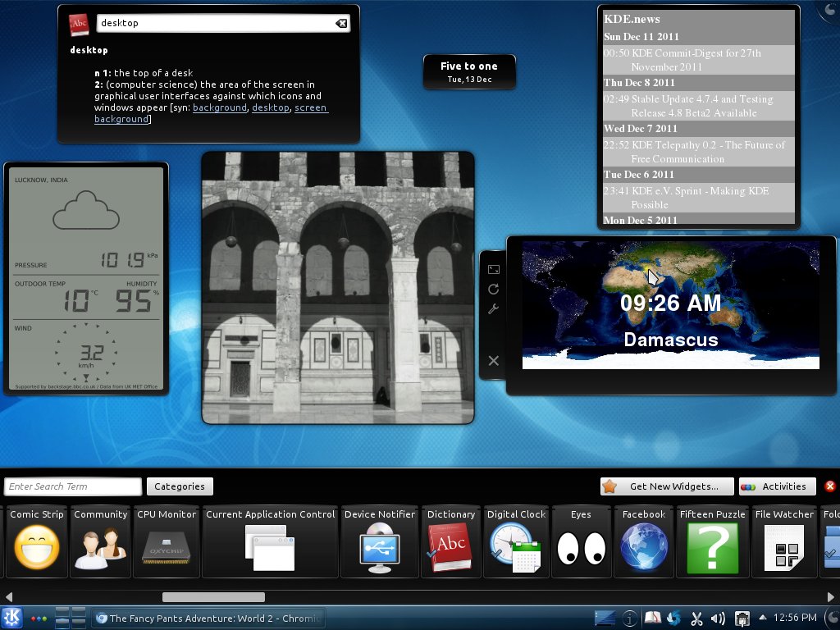840x630 pixels.
Task: Open KDE Commit-Digest for 27th November news
Action: 699,60
